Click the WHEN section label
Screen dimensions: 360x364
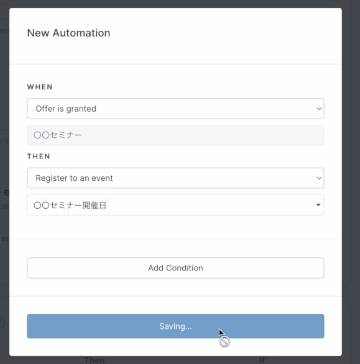click(x=40, y=87)
